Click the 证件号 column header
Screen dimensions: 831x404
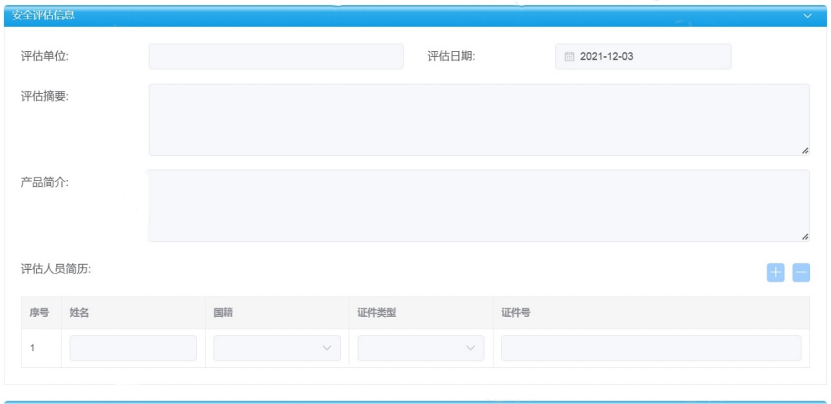pos(516,313)
